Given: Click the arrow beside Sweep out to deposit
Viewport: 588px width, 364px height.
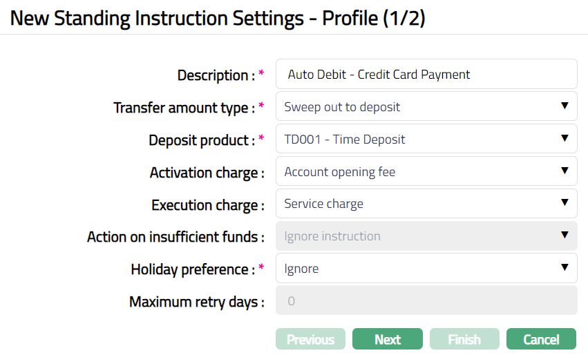Looking at the screenshot, I should [x=565, y=106].
